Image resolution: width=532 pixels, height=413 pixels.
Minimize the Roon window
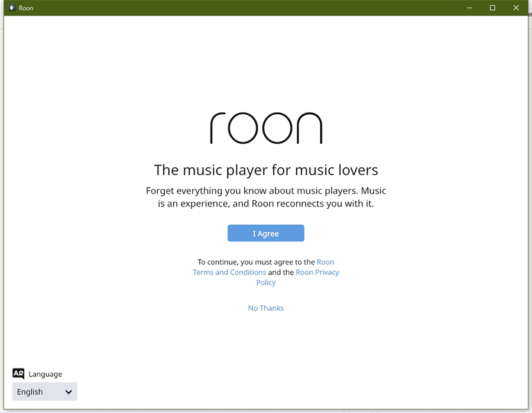tap(469, 8)
